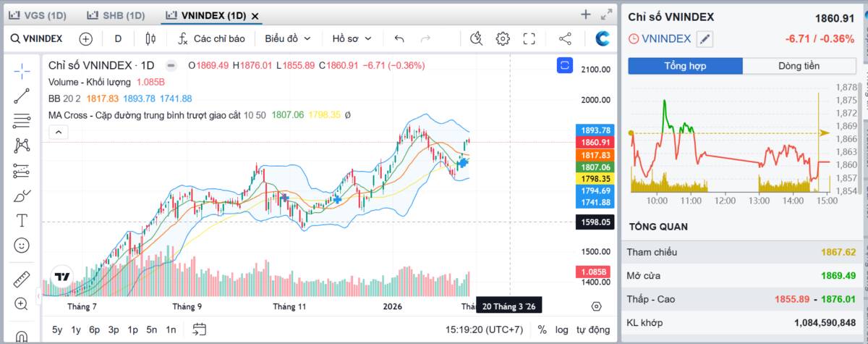Set chart range to 5n
Screen dimensions: 868x344
[x=152, y=330]
